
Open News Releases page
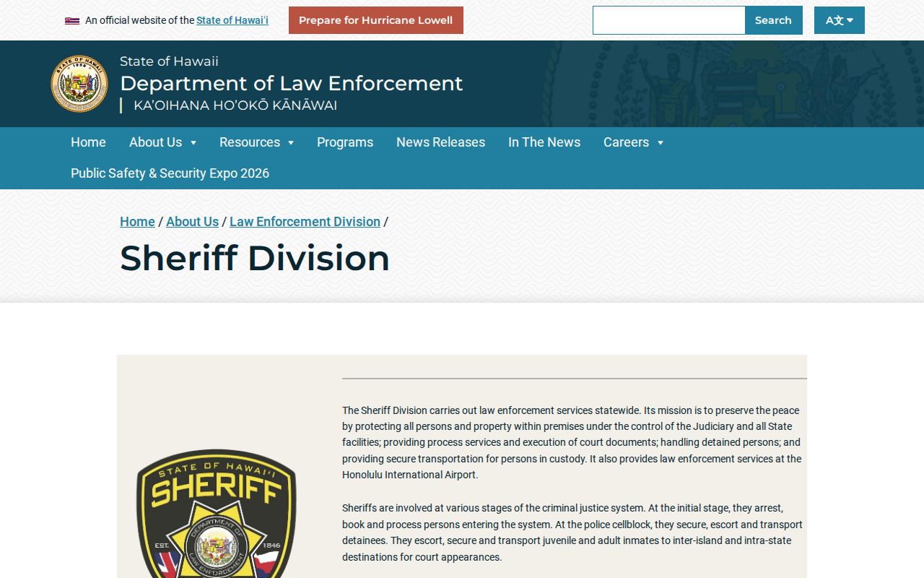440,142
